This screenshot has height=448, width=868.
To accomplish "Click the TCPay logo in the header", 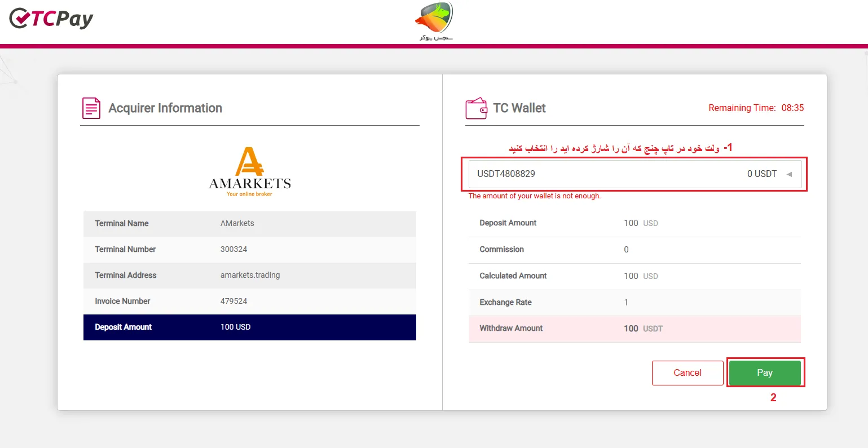I will pos(50,19).
